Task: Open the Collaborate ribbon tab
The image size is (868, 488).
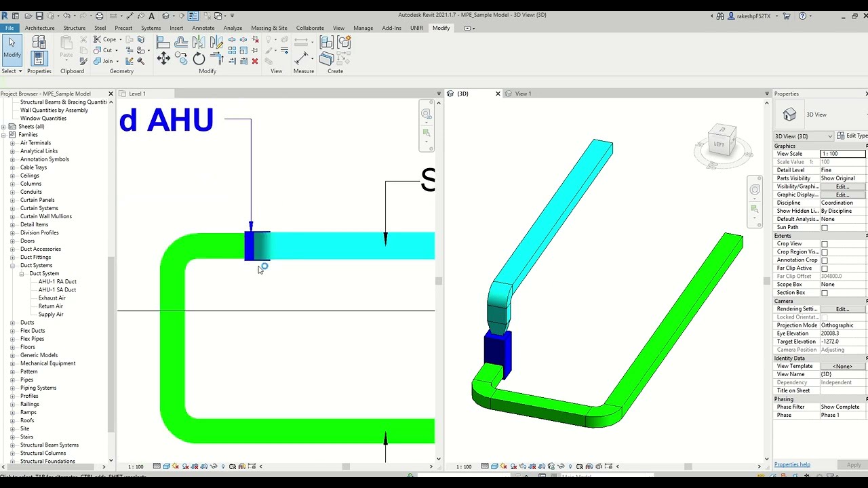Action: [309, 28]
